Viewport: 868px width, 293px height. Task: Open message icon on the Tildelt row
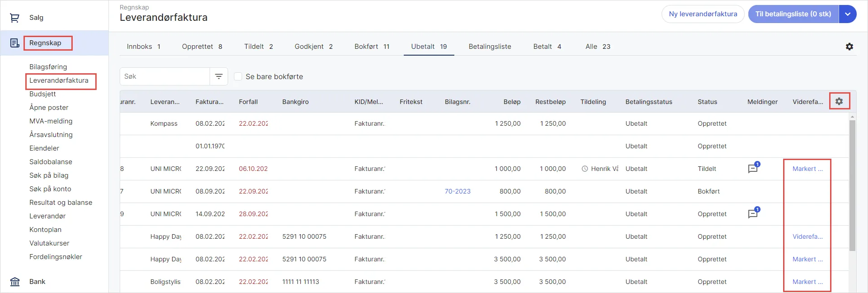pos(753,169)
